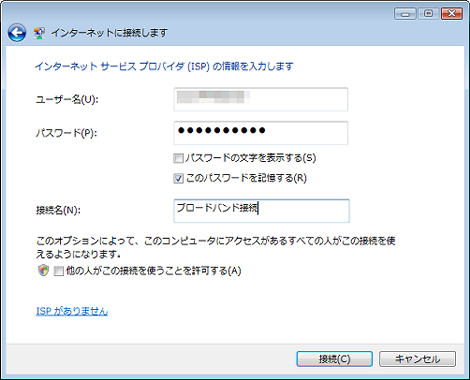Viewport: 470px width, 380px height.
Task: Click the キャンセル button
Action: 417,359
